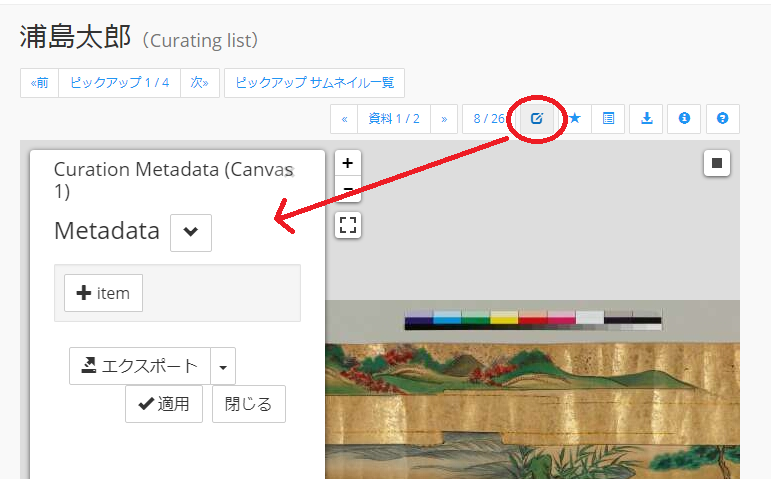Open the curation metadata edit icon

(536, 119)
